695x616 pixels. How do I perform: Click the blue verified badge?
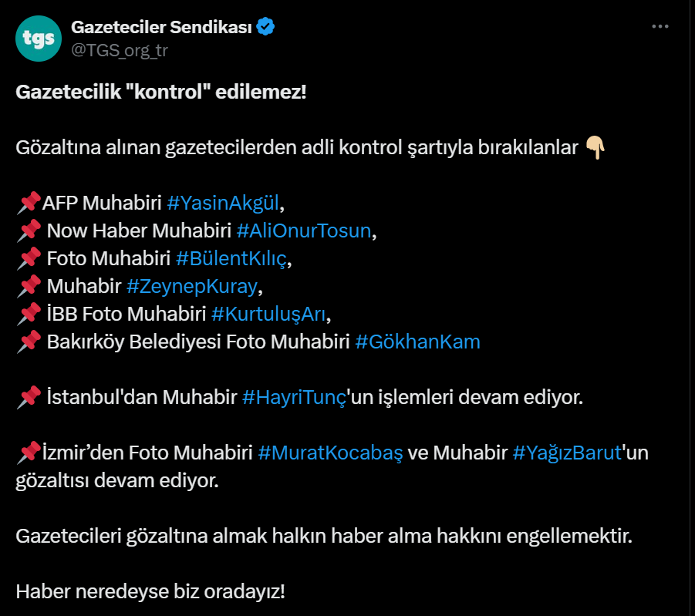coord(265,26)
